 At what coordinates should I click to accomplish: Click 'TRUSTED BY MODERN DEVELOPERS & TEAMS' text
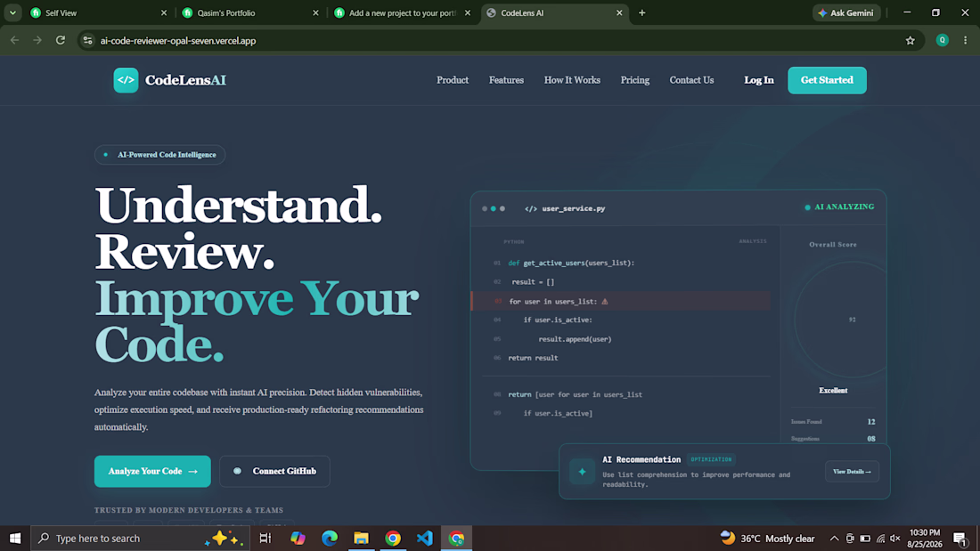[189, 510]
